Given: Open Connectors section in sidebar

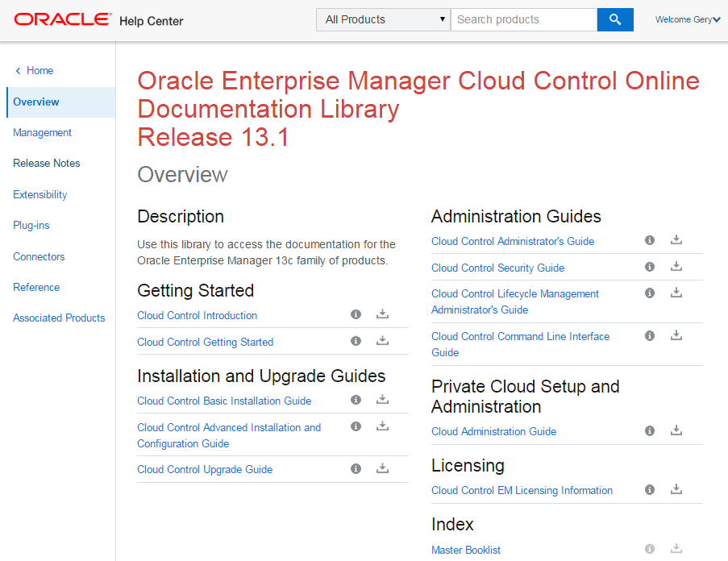Looking at the screenshot, I should (x=39, y=256).
